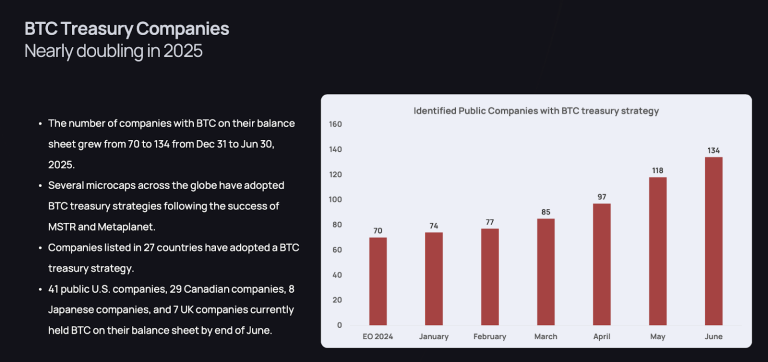This screenshot has height=362, width=768.
Task: Click the March x-axis label
Action: [x=546, y=337]
